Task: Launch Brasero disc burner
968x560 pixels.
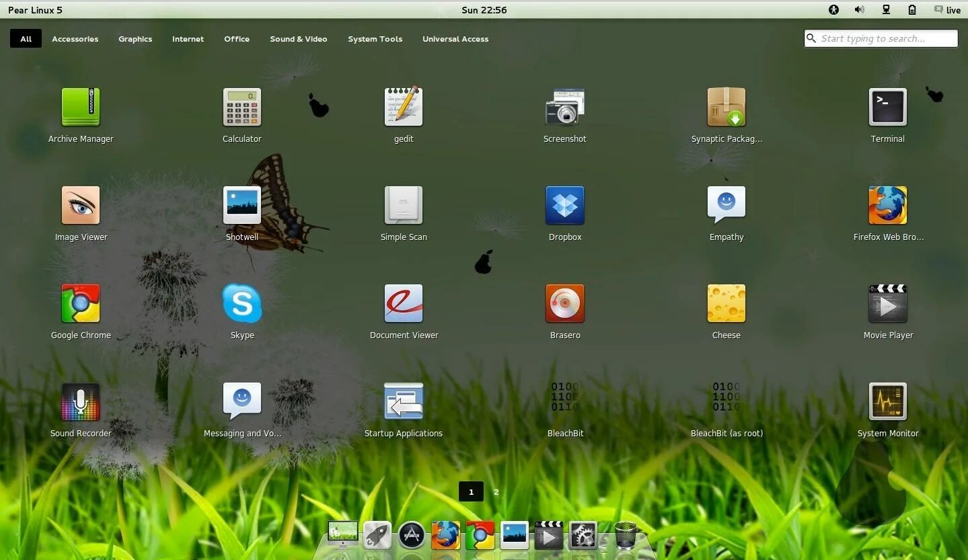Action: pos(565,304)
